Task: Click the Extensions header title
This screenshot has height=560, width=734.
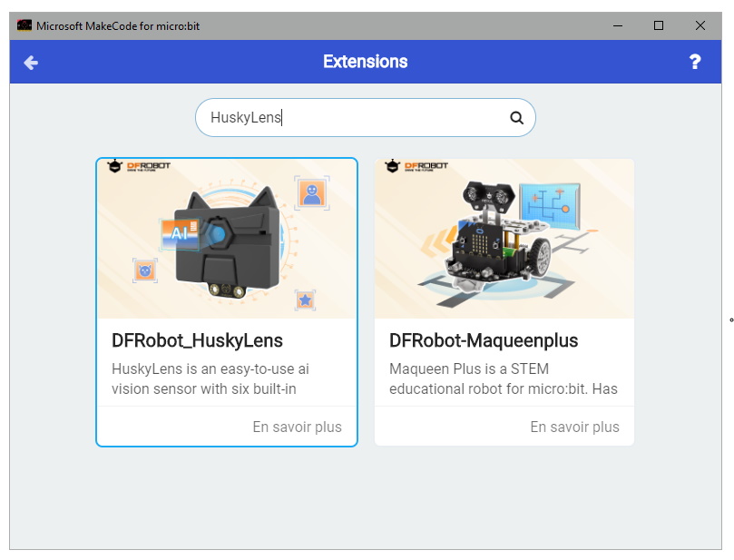Action: (x=367, y=62)
